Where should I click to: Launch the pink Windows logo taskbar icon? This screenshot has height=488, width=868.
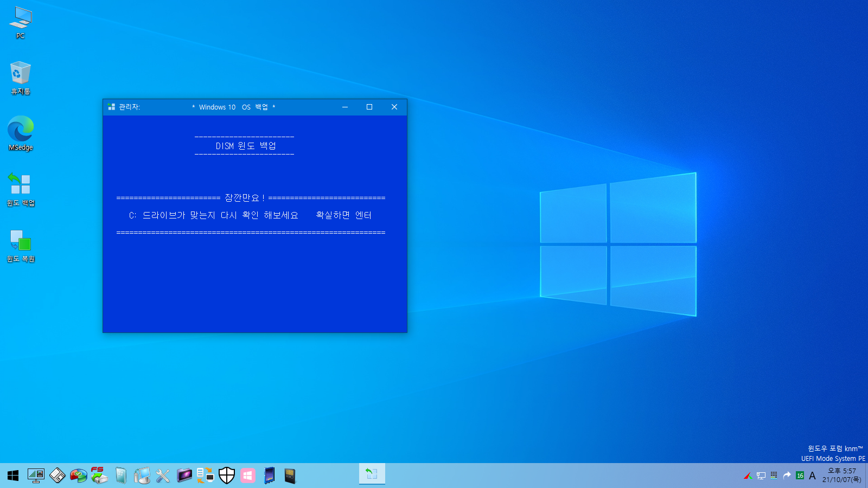[x=248, y=476]
